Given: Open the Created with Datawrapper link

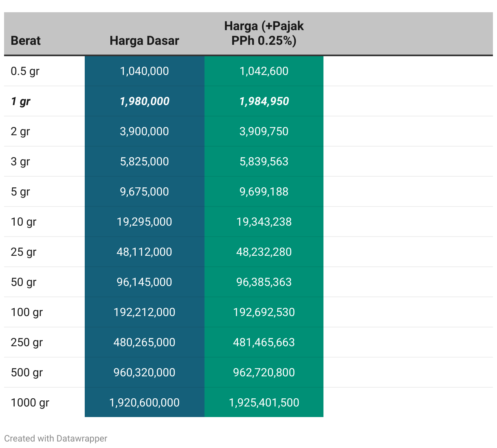Looking at the screenshot, I should coord(56,439).
